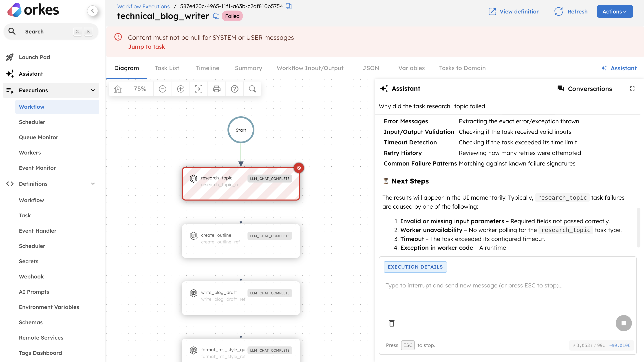The image size is (644, 362).
Task: Click the Orkes logo
Action: tap(33, 10)
